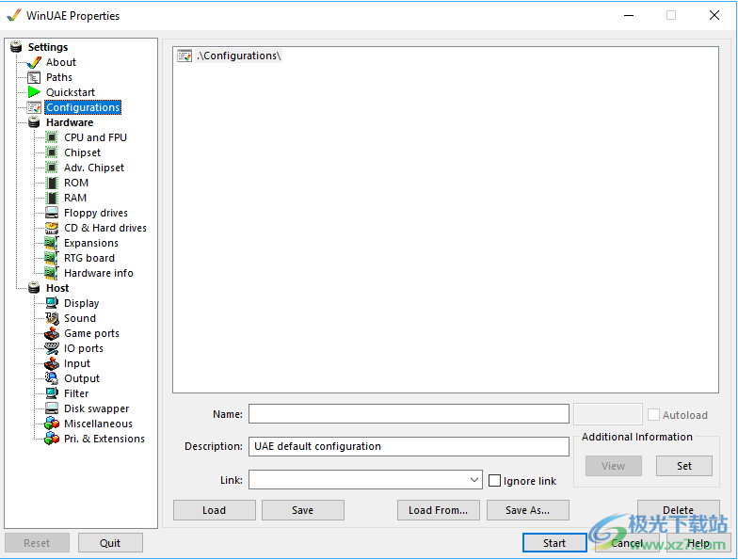Select Paths in the settings tree
Image resolution: width=738 pixels, height=560 pixels.
tap(59, 77)
